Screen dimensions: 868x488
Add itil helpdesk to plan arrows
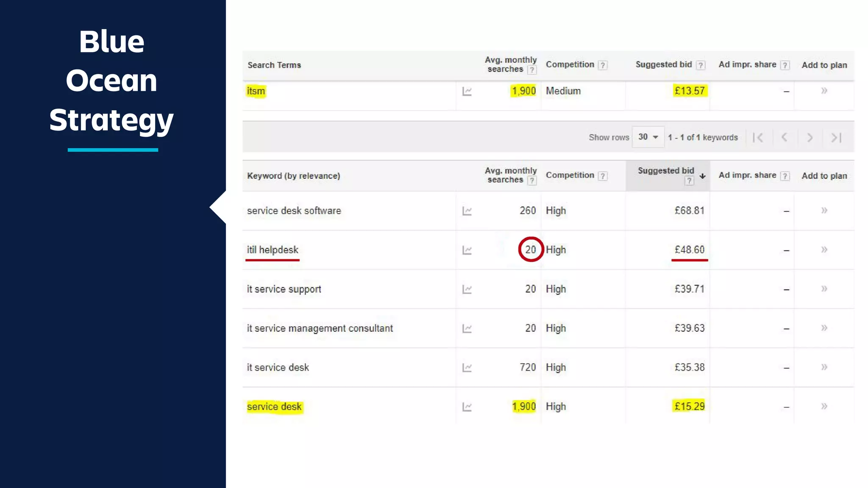click(x=824, y=250)
